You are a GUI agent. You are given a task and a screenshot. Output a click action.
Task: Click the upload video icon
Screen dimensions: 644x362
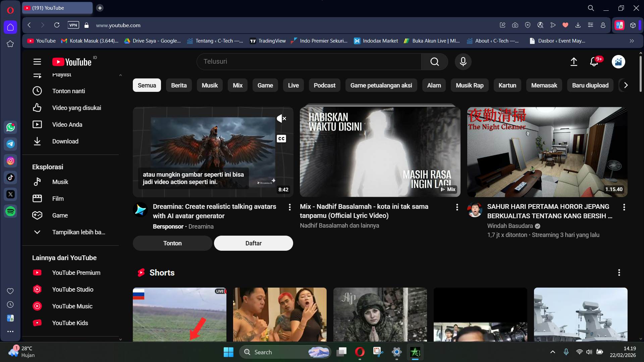574,62
